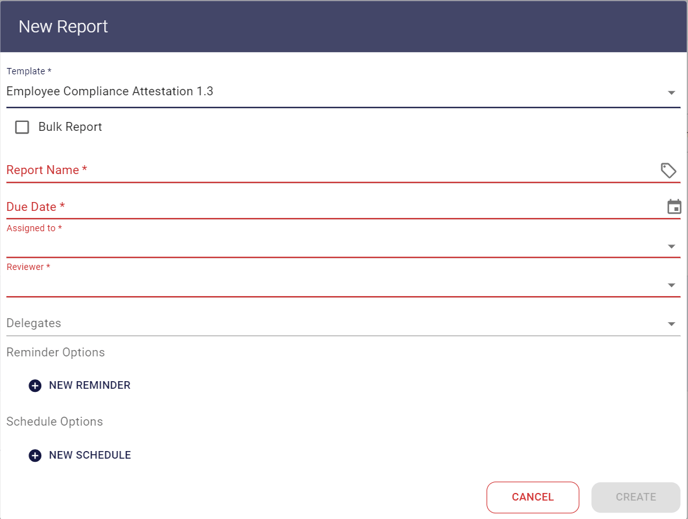Click the plus icon beside NEW REMINDER
Viewport: 688px width, 519px height.
point(35,386)
